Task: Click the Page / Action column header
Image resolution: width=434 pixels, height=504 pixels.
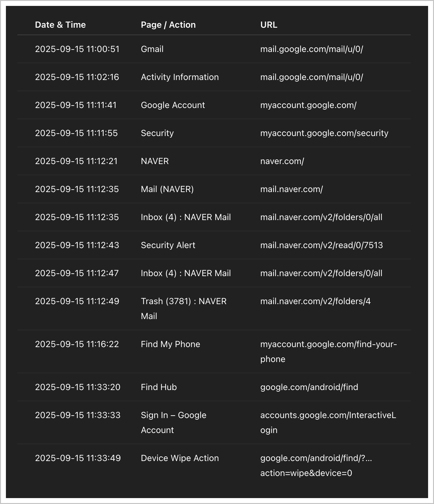Action: coord(168,25)
